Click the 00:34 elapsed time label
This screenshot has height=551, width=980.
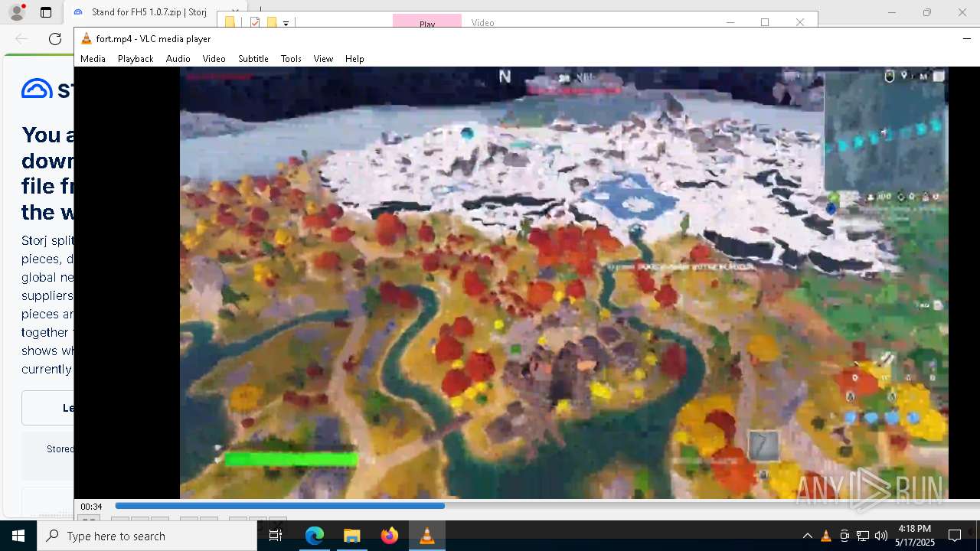[x=91, y=507]
